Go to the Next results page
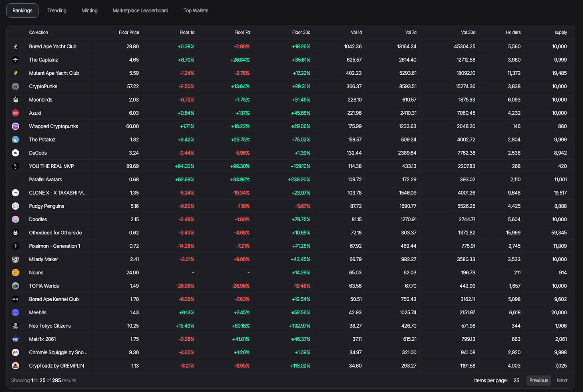This screenshot has width=583, height=392. pos(562,380)
